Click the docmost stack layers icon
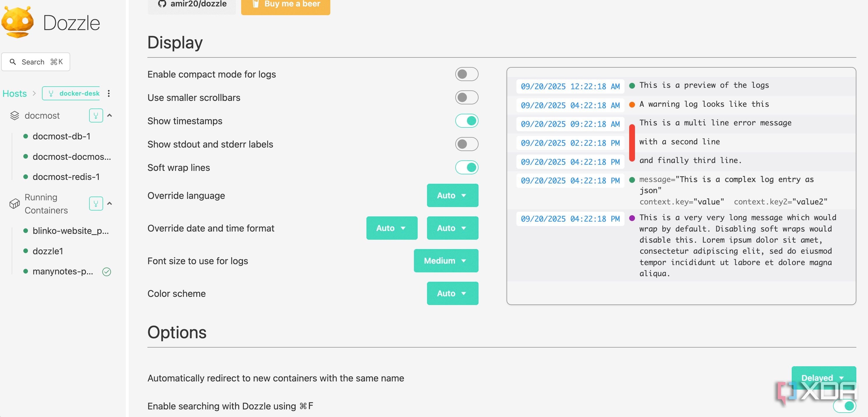868x417 pixels. pos(15,116)
